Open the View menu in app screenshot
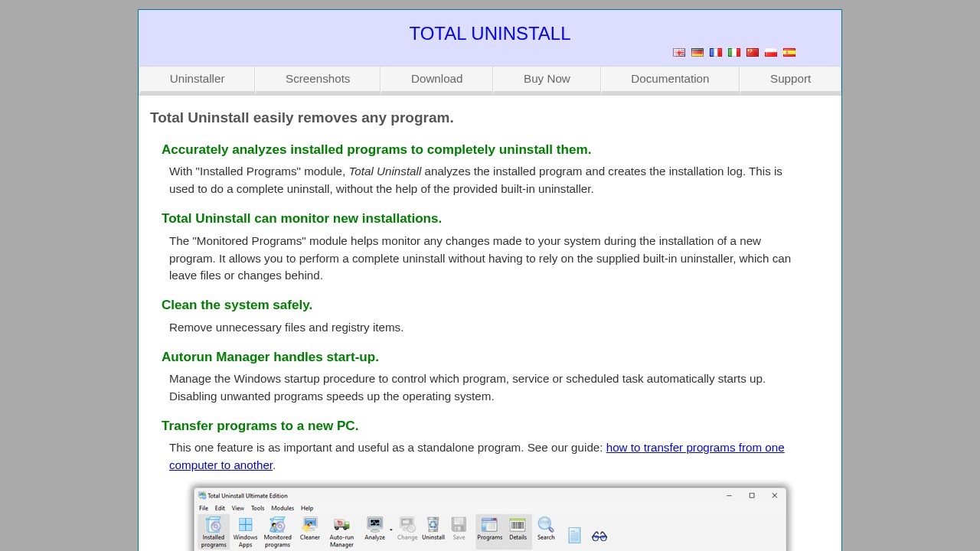Viewport: 980px width, 551px height. (238, 508)
